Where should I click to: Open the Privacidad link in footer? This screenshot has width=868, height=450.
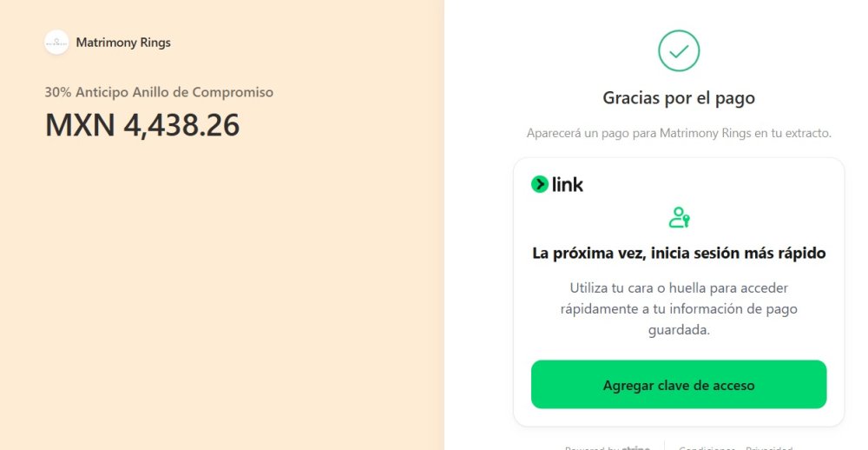769,448
